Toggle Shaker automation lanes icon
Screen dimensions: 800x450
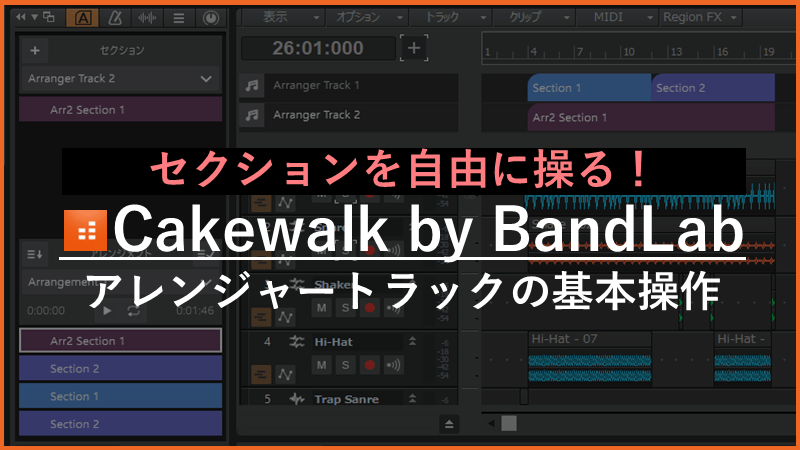point(285,317)
